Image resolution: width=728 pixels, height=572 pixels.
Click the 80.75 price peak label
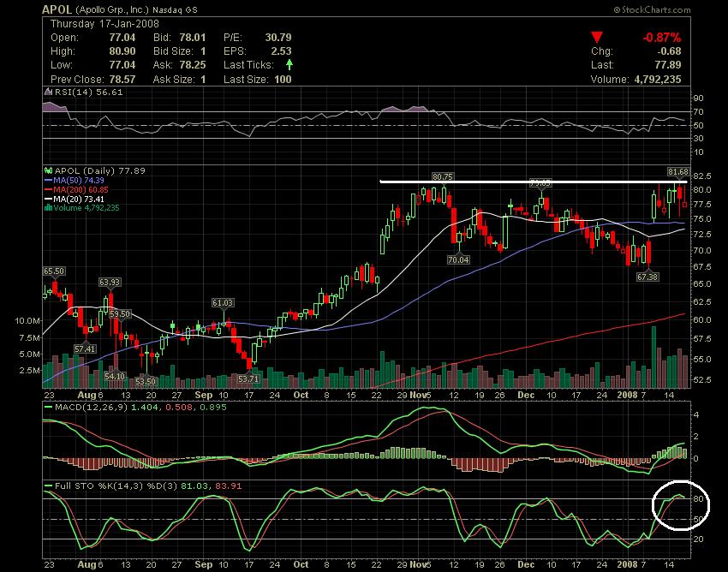pyautogui.click(x=443, y=177)
